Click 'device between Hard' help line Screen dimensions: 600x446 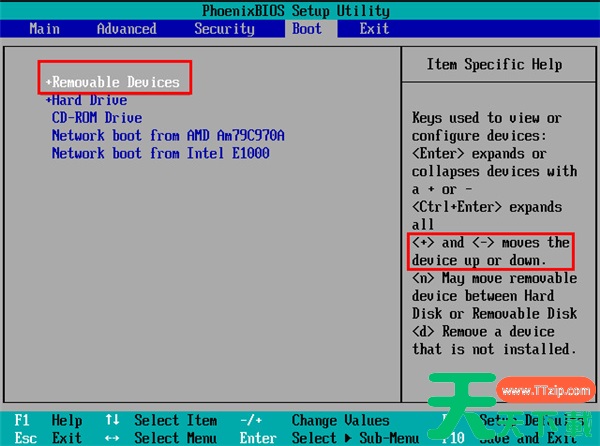click(483, 296)
